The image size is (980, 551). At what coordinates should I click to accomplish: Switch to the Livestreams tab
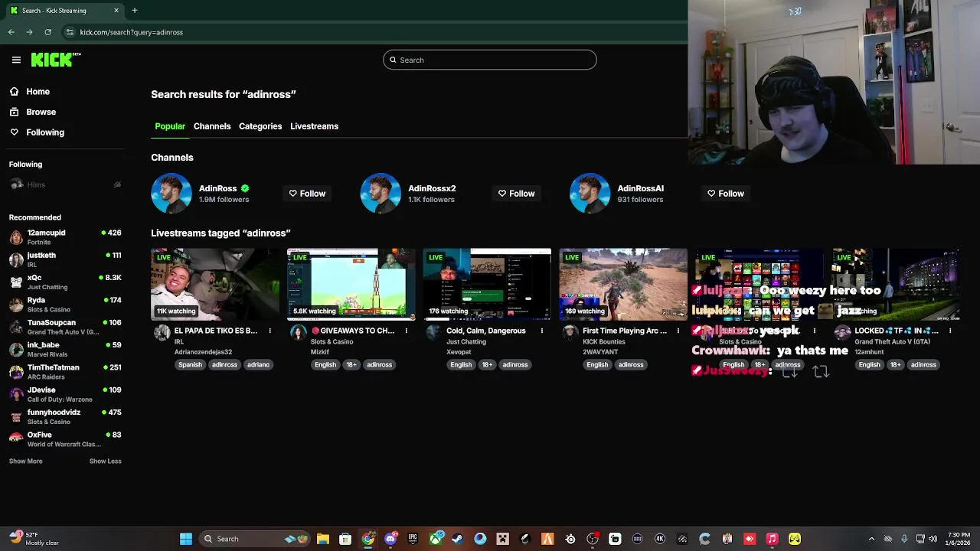(x=314, y=126)
